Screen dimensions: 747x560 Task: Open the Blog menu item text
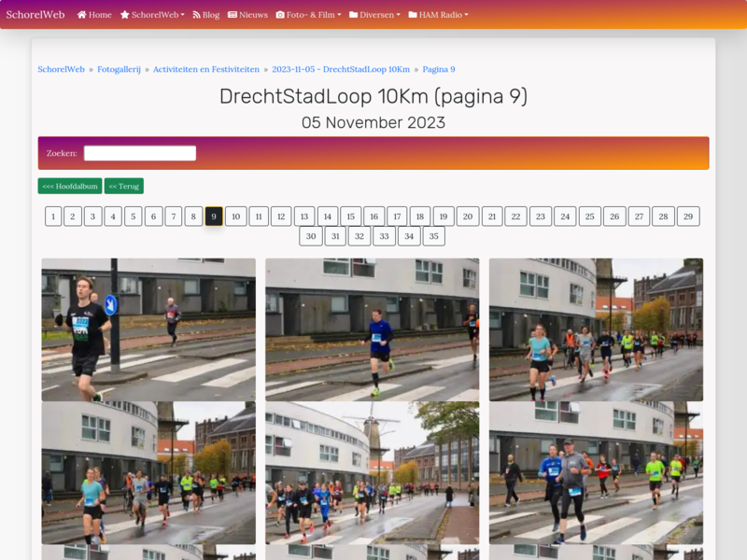pyautogui.click(x=211, y=15)
